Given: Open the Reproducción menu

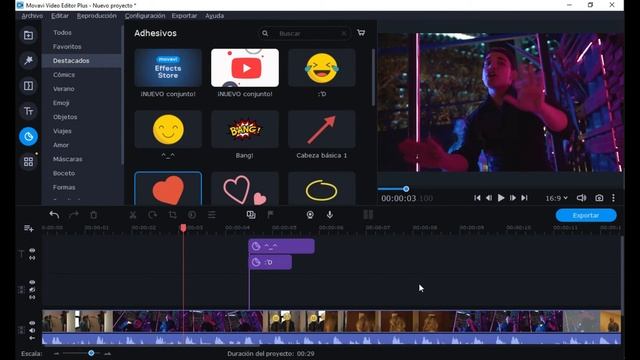Looking at the screenshot, I should pyautogui.click(x=97, y=16).
